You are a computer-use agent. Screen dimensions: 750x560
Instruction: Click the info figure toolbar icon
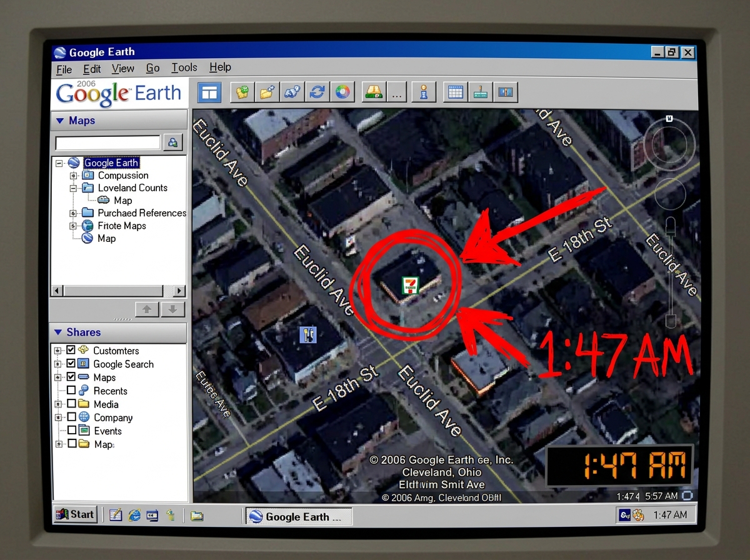point(424,92)
